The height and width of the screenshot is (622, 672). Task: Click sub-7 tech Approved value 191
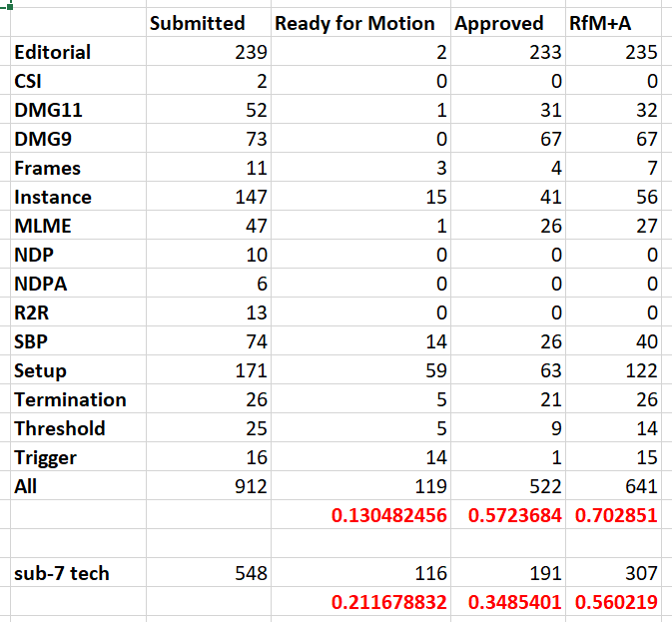(x=508, y=572)
